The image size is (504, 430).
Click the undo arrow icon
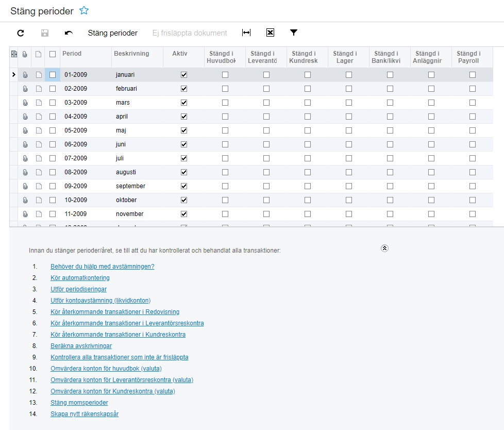click(69, 33)
